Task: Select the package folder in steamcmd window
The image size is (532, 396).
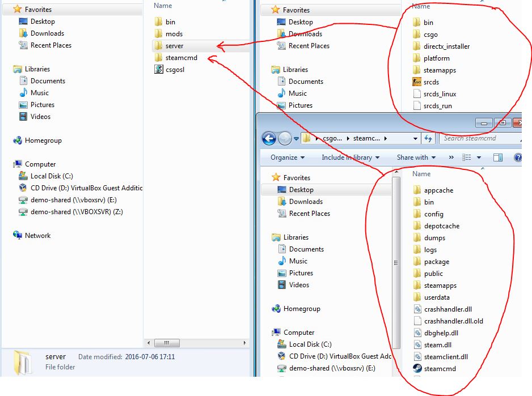Action: pos(431,262)
